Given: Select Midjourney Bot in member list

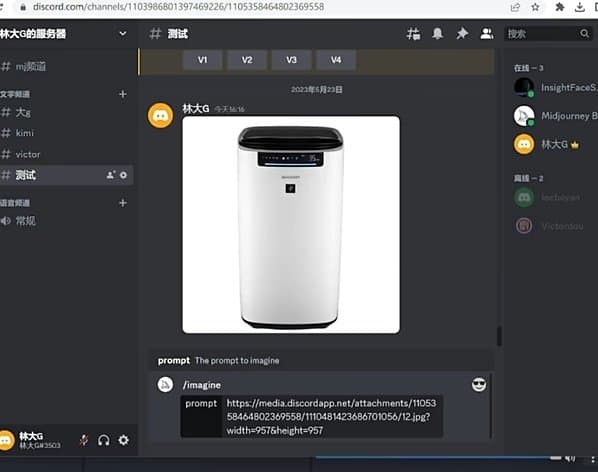Looking at the screenshot, I should (555, 116).
